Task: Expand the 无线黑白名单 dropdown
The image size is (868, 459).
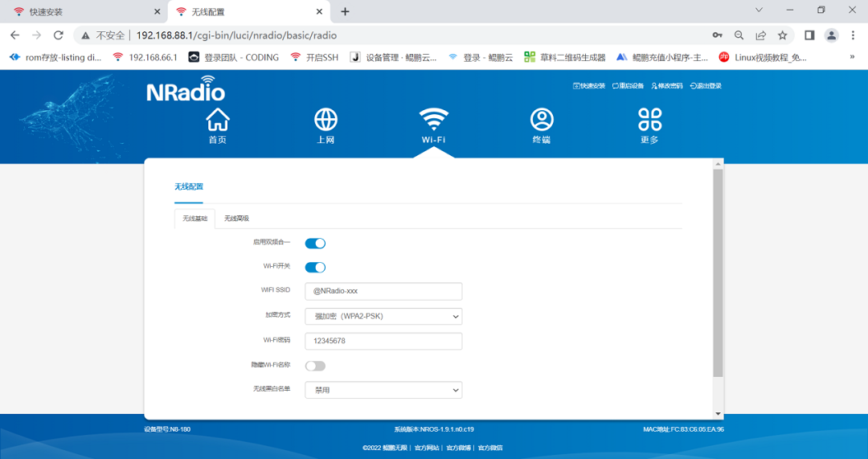Action: point(383,391)
